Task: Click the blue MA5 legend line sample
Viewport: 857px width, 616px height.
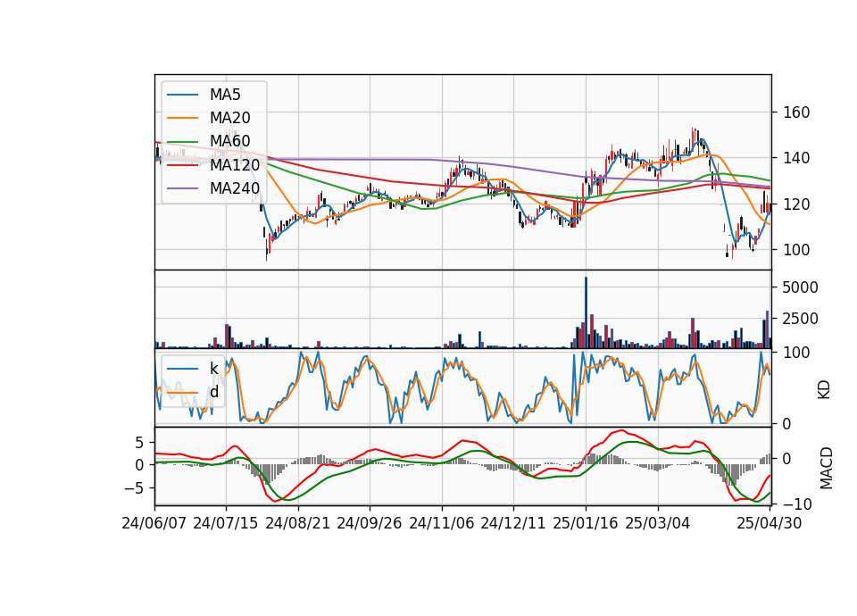Action: 182,96
